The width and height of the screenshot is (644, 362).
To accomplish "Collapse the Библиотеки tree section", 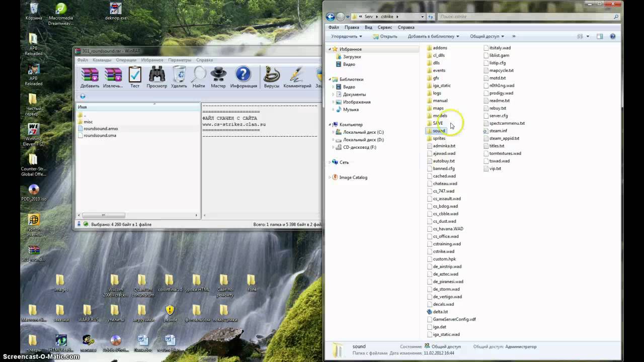I will click(330, 79).
